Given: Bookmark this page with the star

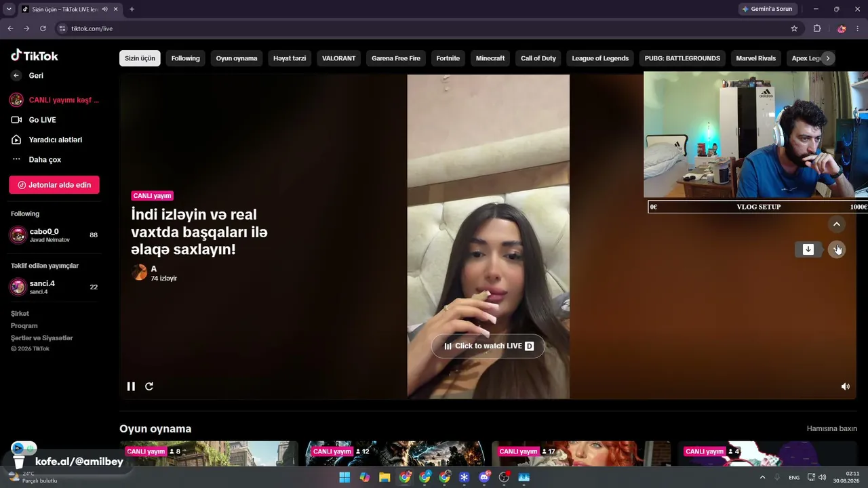Looking at the screenshot, I should pos(794,28).
